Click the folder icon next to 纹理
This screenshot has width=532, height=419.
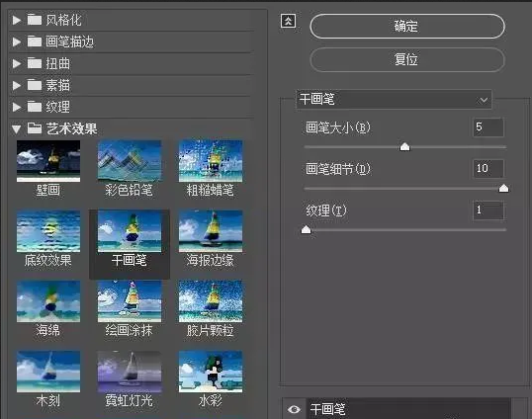pyautogui.click(x=35, y=107)
